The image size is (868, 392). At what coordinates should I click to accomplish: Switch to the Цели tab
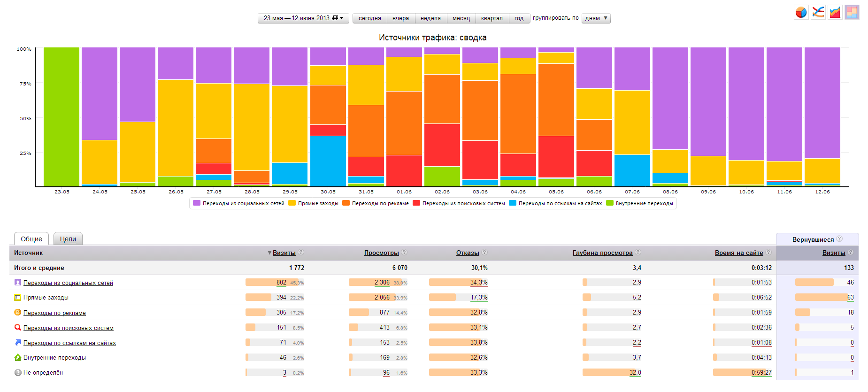(68, 239)
